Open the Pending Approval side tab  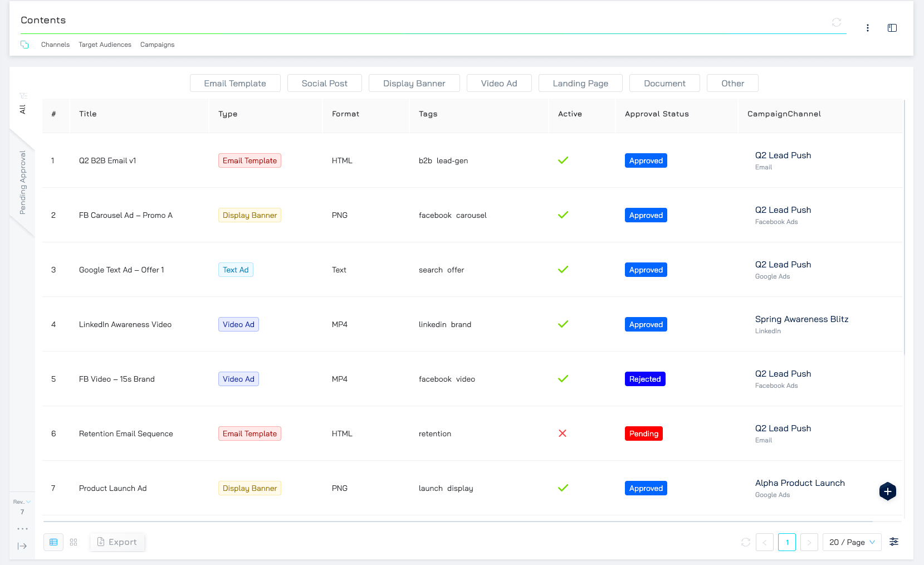point(23,183)
